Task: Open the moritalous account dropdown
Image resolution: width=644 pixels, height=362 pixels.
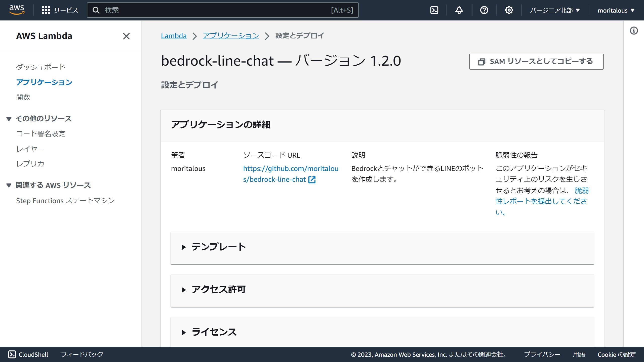Action: [x=616, y=10]
